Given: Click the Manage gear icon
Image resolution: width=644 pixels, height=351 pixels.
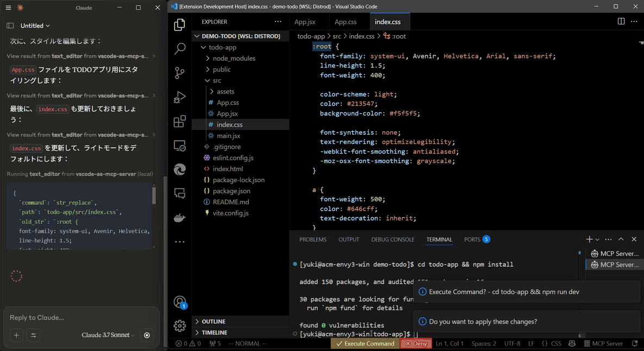Looking at the screenshot, I should [x=179, y=325].
